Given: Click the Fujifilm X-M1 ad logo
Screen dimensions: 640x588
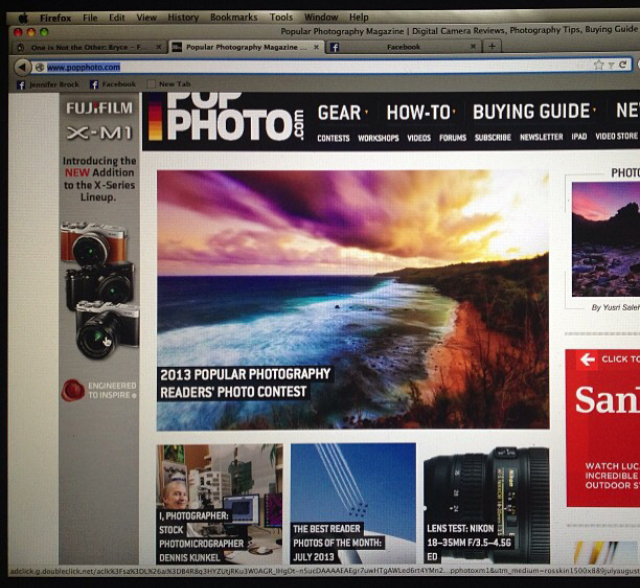Looking at the screenshot, I should 100,120.
